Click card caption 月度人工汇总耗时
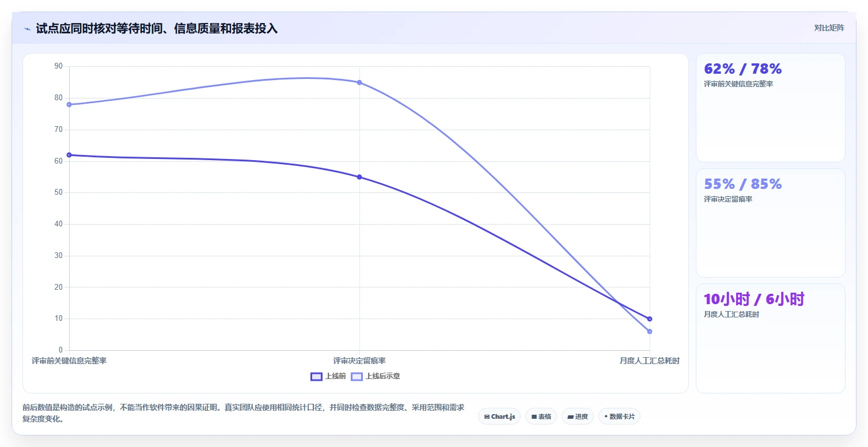 (731, 315)
